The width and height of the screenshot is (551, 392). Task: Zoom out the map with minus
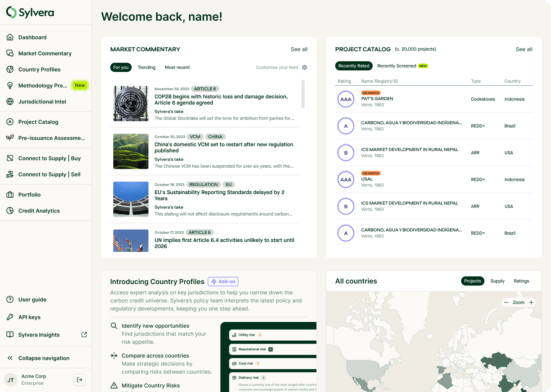click(506, 302)
